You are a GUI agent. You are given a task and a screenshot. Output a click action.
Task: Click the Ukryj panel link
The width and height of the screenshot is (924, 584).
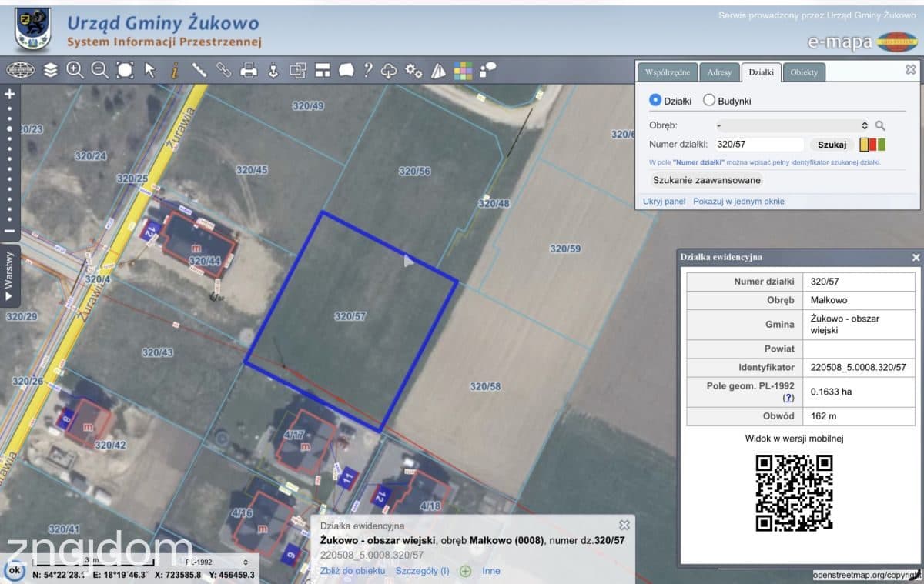coord(664,201)
